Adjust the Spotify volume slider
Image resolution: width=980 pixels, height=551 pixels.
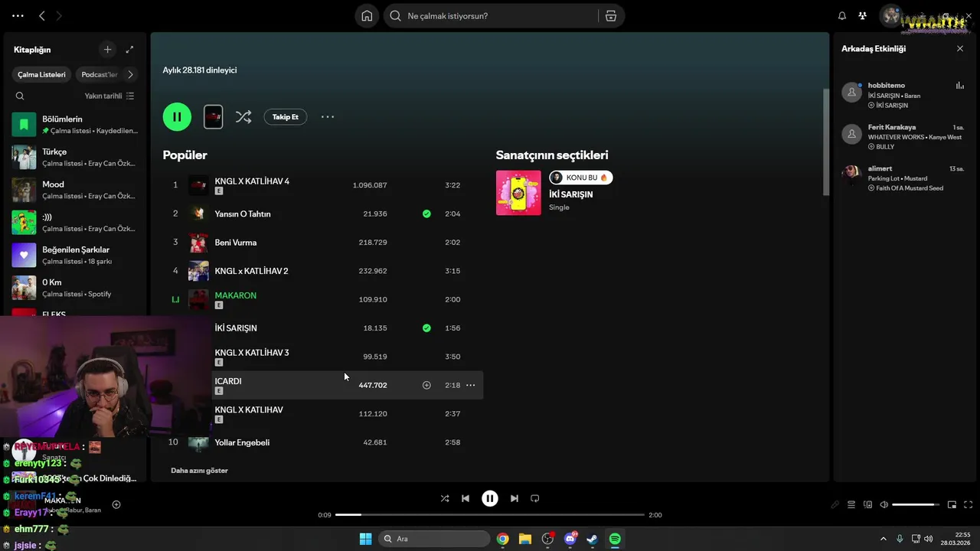(916, 505)
